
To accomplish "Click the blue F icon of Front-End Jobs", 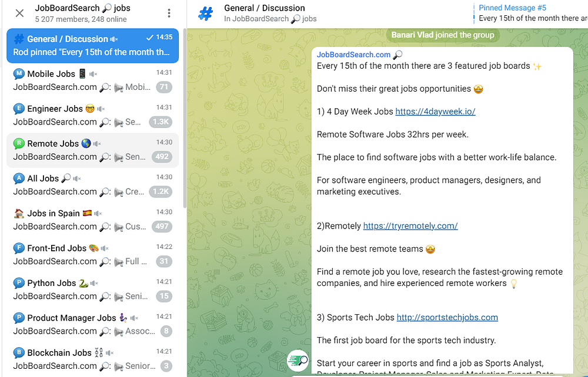I will point(19,248).
